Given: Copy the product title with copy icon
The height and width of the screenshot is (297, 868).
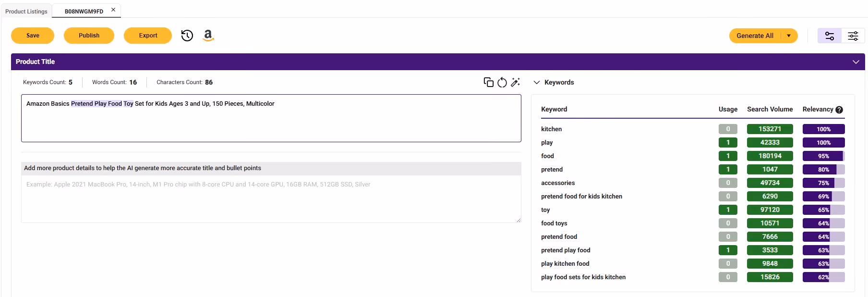Looking at the screenshot, I should point(488,82).
